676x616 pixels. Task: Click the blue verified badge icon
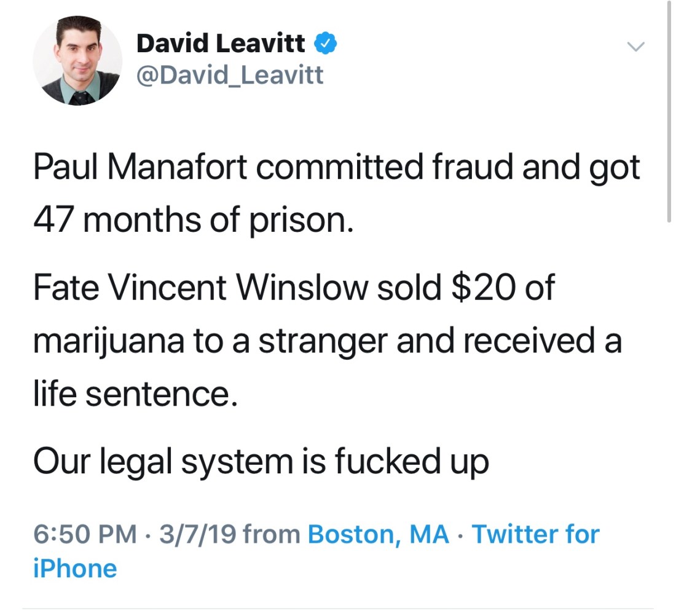click(x=325, y=44)
